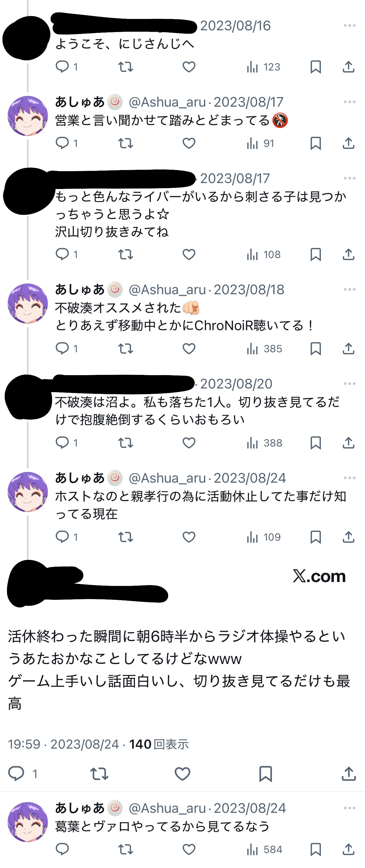Open the @Ashua_aru handle on 2023/08/17 tweet
Viewport: 365px width, 868px height.
[167, 102]
